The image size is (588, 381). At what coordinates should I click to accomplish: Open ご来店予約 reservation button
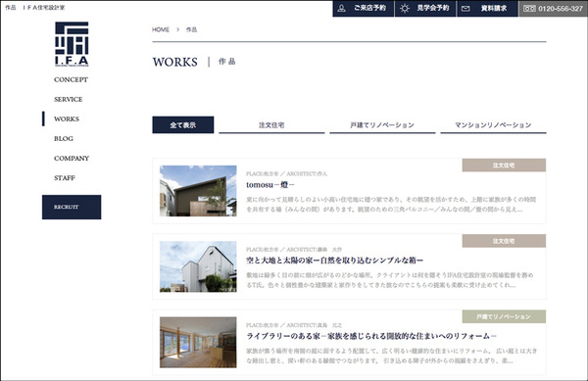364,8
